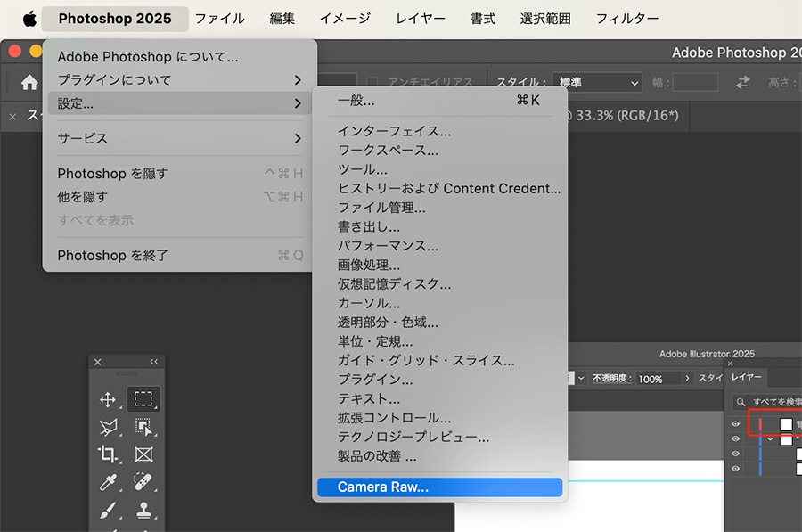Image resolution: width=802 pixels, height=532 pixels.
Task: Open パフォーマンス… preferences
Action: click(x=440, y=246)
